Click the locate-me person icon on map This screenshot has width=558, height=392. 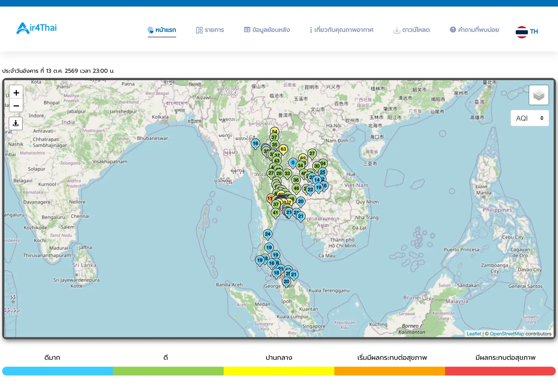tap(16, 123)
